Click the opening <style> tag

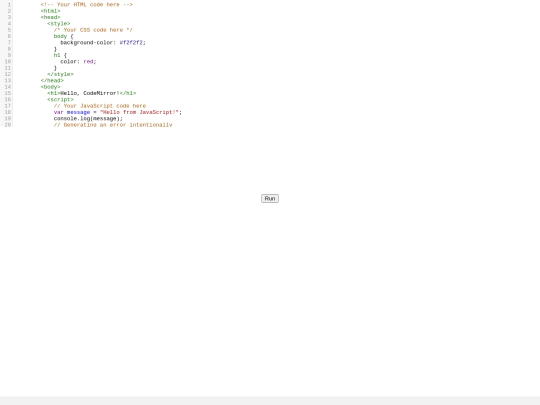59,24
